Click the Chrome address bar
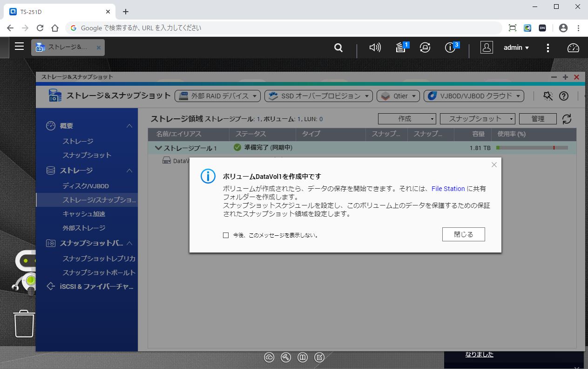 pos(284,28)
